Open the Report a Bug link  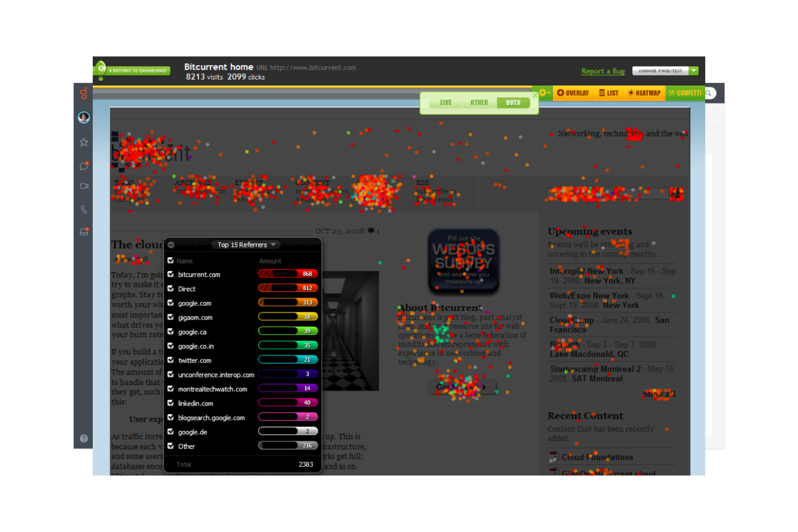(603, 71)
